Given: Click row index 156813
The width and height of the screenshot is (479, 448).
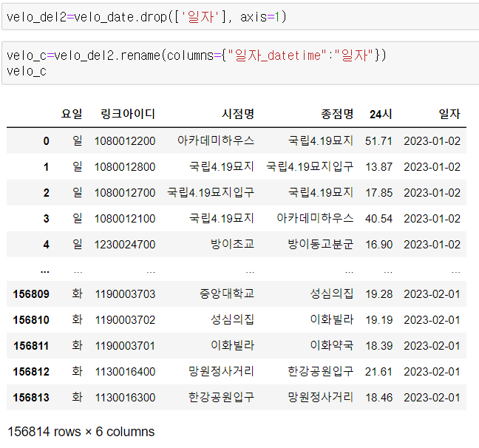Looking at the screenshot, I should pyautogui.click(x=31, y=398).
